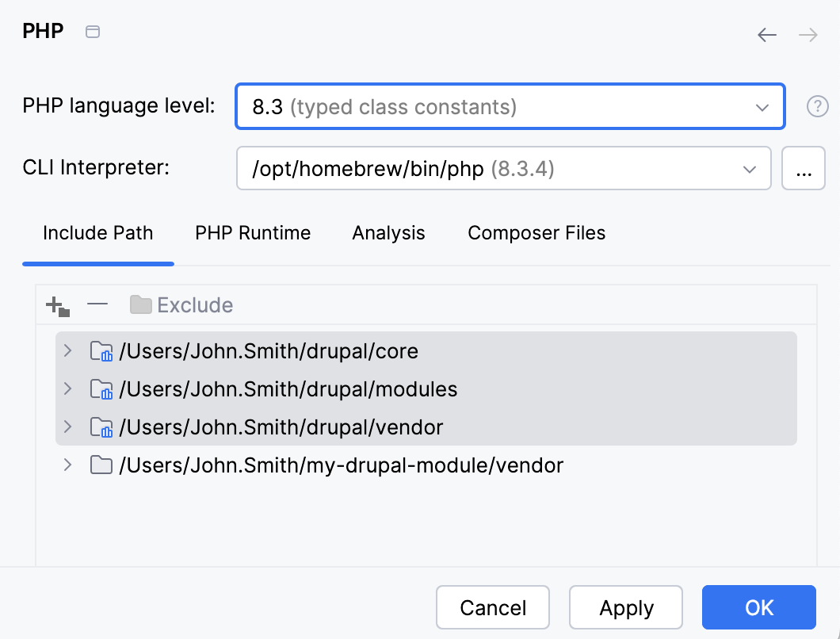The height and width of the screenshot is (639, 840).
Task: Navigate back using the left arrow
Action: pyautogui.click(x=766, y=35)
